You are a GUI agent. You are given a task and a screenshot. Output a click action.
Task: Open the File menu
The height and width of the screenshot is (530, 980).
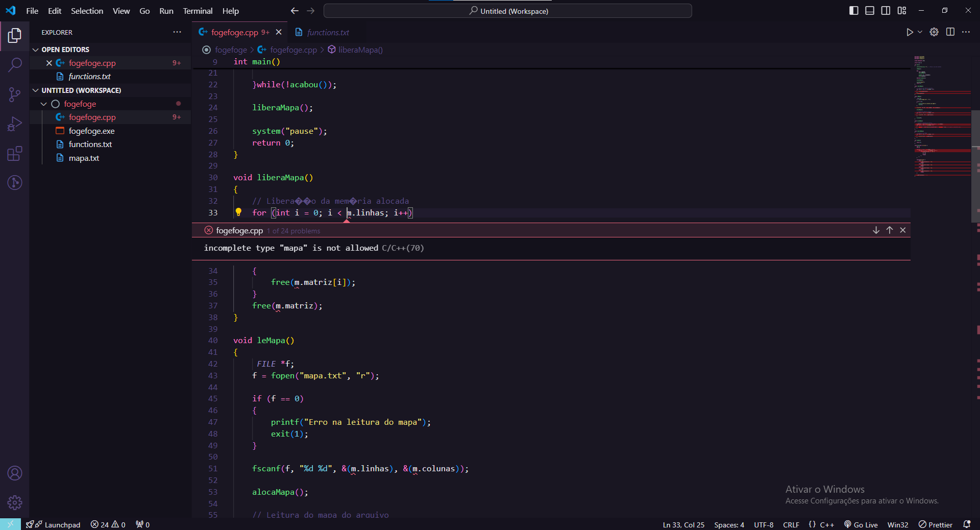coord(32,11)
